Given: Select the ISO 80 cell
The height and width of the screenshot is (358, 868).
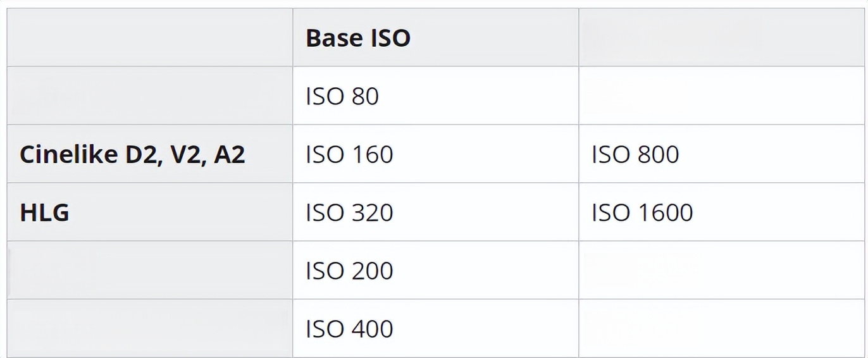Looking at the screenshot, I should pyautogui.click(x=435, y=96).
